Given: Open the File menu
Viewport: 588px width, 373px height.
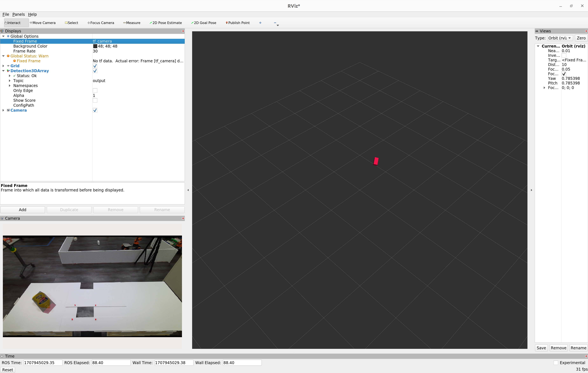Looking at the screenshot, I should click(x=6, y=14).
